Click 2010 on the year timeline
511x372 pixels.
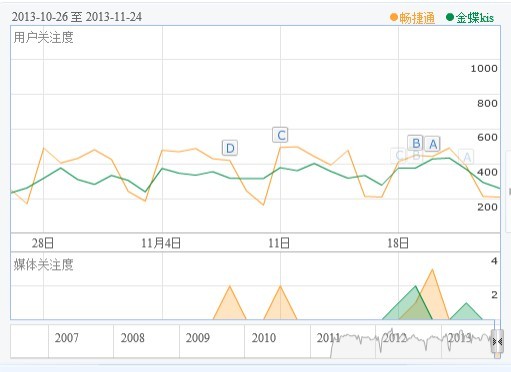point(264,338)
